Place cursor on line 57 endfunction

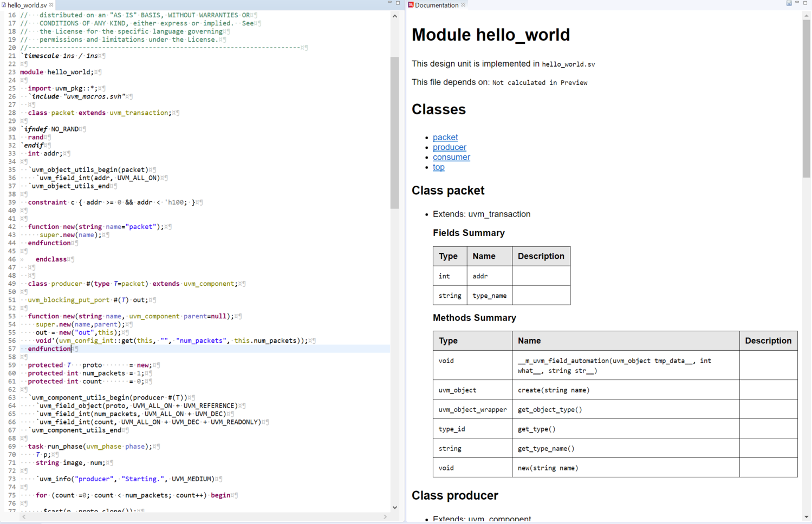point(49,349)
